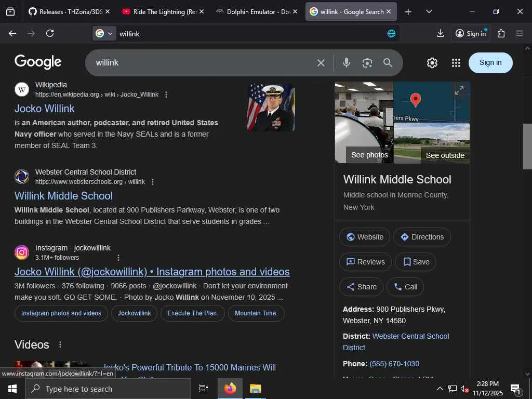Open File Explorer from the taskbar

click(255, 389)
